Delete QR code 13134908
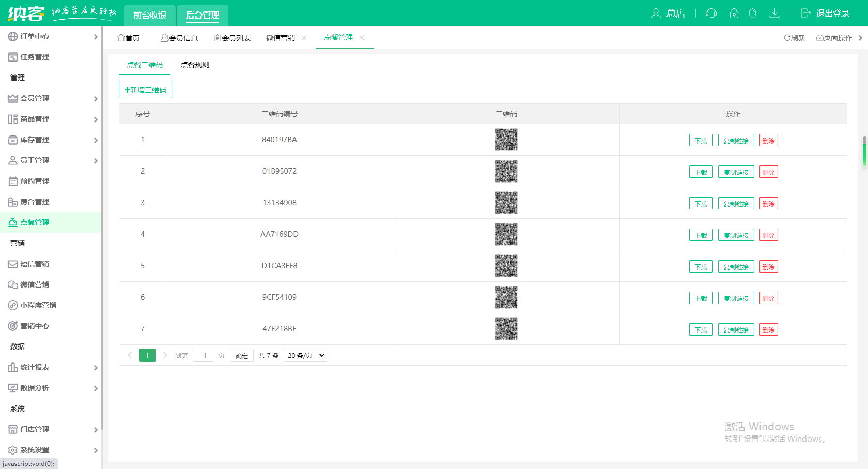Viewport: 868px width, 469px height. (769, 204)
